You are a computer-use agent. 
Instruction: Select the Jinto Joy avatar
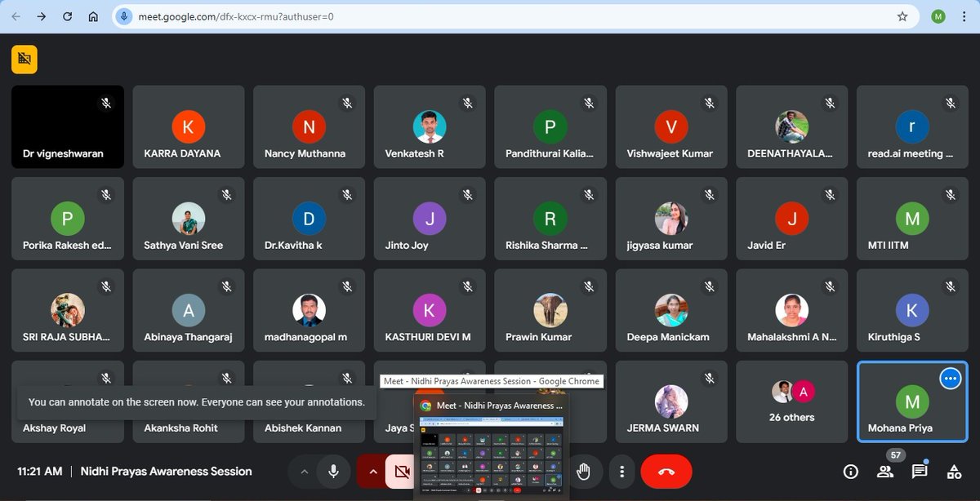pyautogui.click(x=430, y=219)
